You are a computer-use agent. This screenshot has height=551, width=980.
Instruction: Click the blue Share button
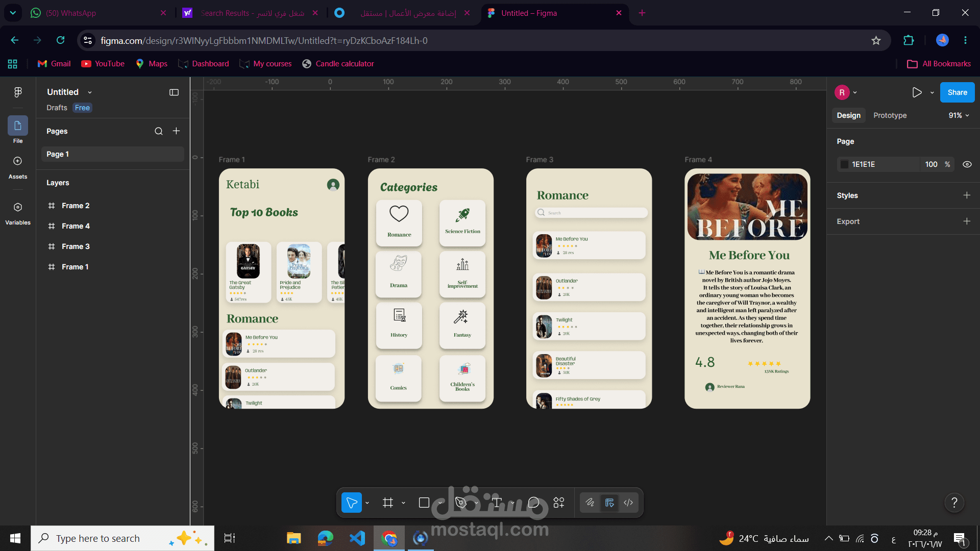pos(957,92)
